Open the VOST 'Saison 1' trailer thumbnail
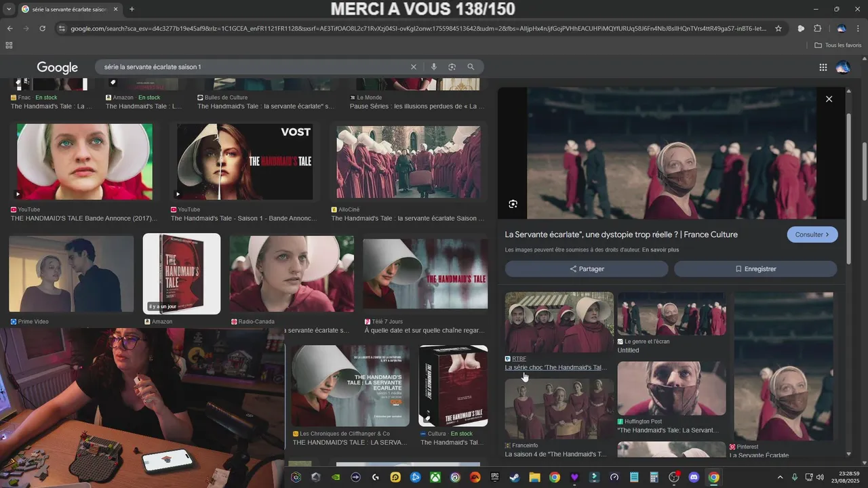868x488 pixels. [245, 162]
